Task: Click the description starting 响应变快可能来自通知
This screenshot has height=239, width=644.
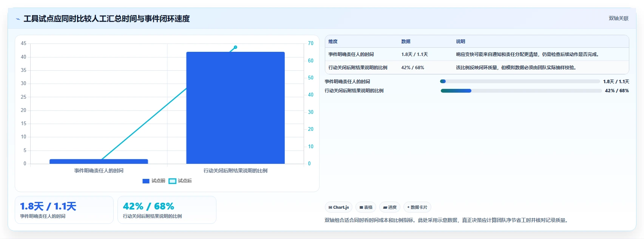Action: click(527, 54)
